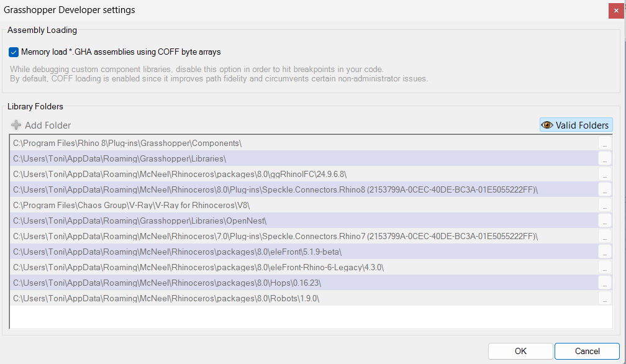The image size is (626, 364).
Task: Close the Grasshopper Developer settings dialog
Action: (616, 11)
